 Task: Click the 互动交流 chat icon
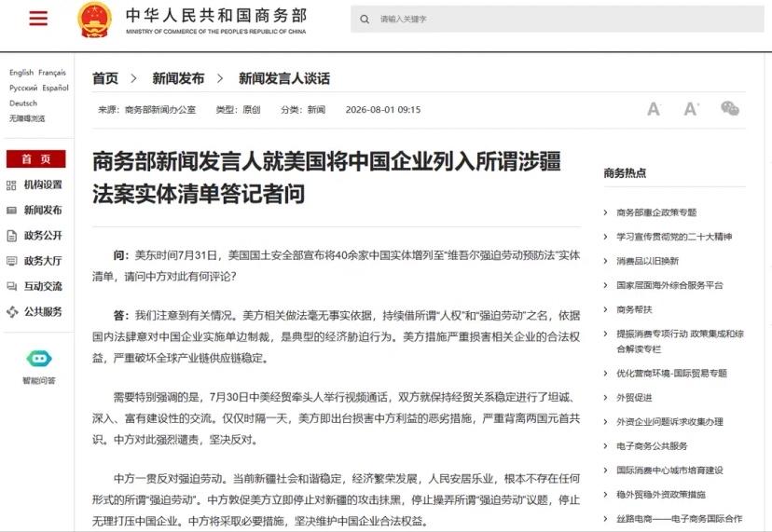pyautogui.click(x=11, y=286)
